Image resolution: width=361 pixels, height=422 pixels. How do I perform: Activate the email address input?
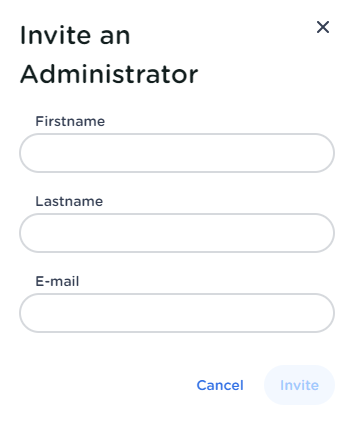[177, 313]
